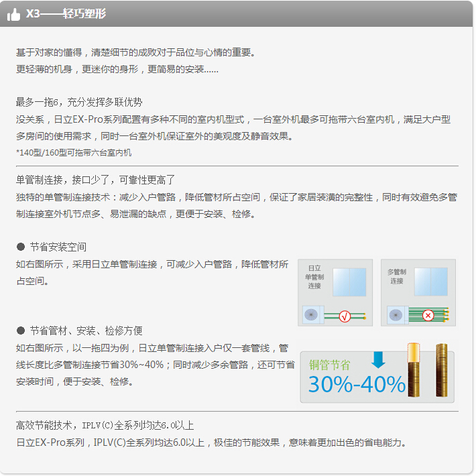Click the paragraph starting 没关系，日立EX-Pro系列
This screenshot has width=476, height=476.
pos(233,128)
